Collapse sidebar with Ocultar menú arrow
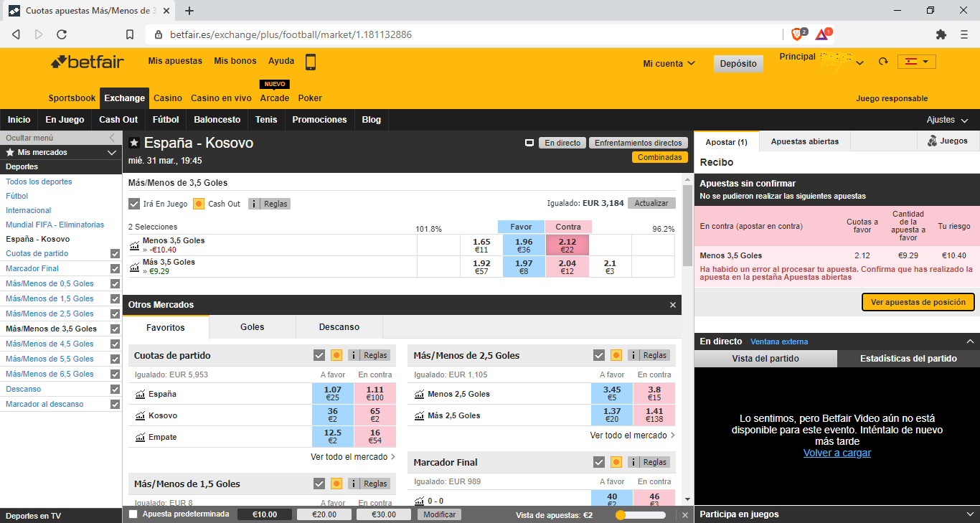Screen dimensions: 980x523 coord(112,138)
